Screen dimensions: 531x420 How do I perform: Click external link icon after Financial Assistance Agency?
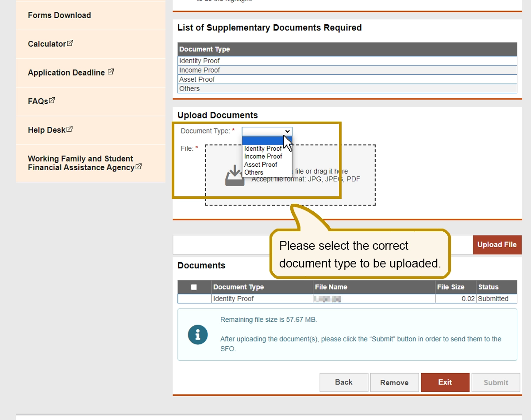(x=139, y=167)
